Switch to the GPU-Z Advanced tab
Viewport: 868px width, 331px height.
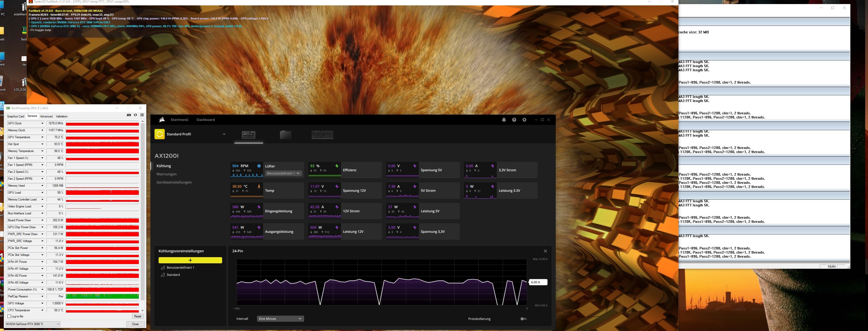click(46, 116)
